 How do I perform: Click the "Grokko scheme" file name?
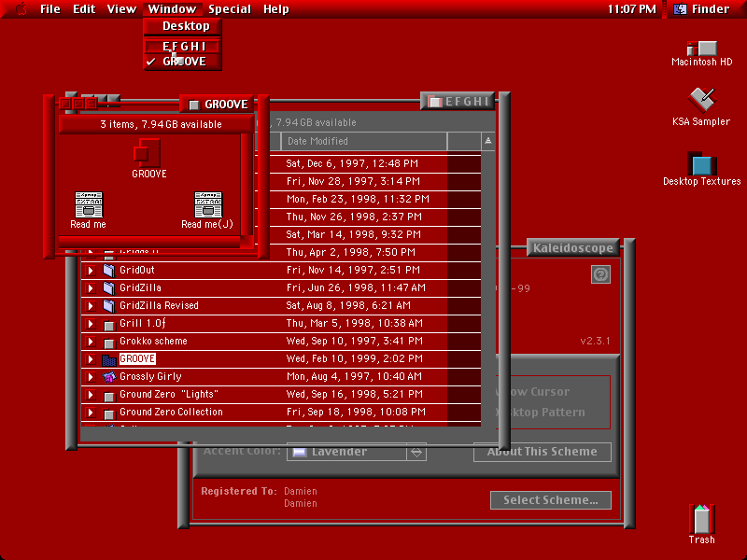tap(153, 341)
